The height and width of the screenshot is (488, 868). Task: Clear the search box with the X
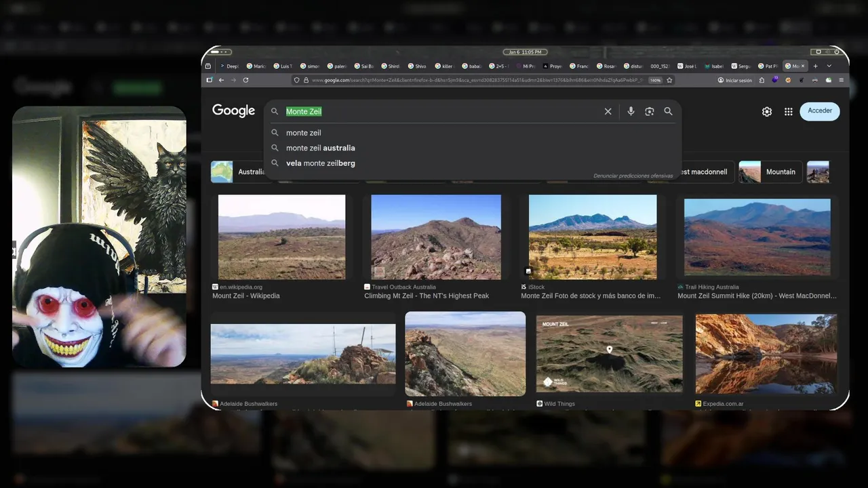click(x=608, y=111)
